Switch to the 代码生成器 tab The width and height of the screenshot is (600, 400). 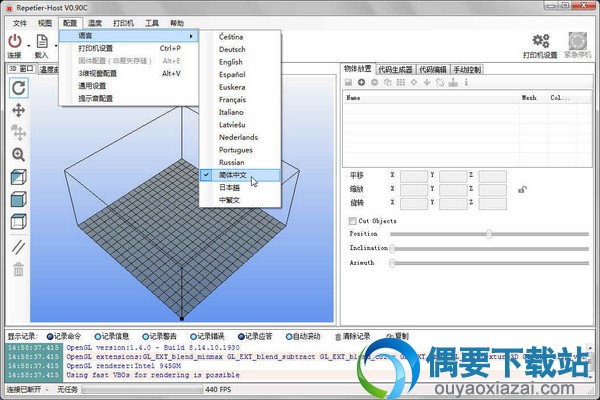pyautogui.click(x=395, y=70)
